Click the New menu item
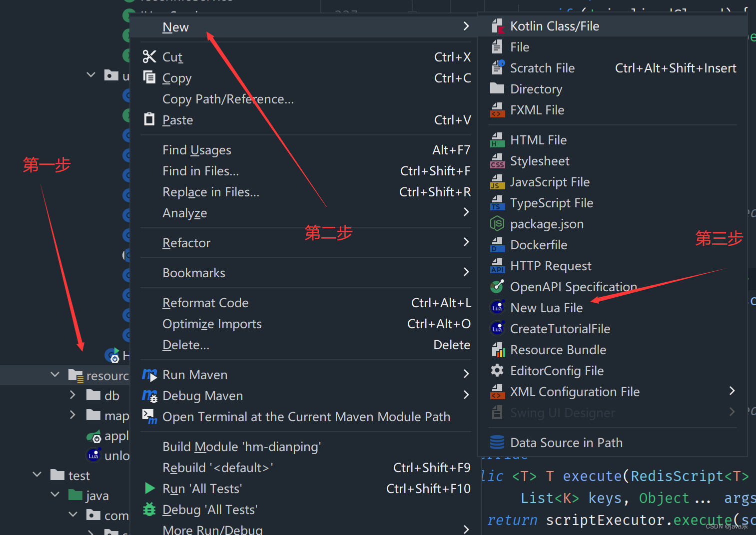 point(175,26)
